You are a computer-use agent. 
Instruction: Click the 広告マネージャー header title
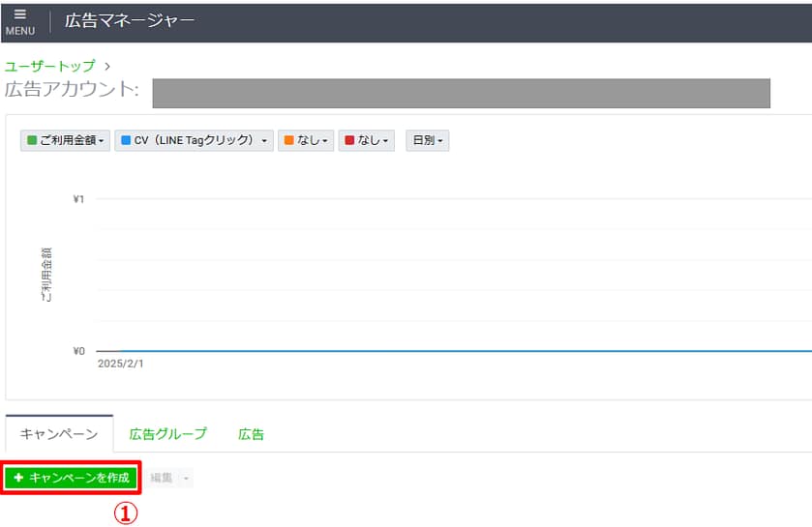tap(130, 20)
